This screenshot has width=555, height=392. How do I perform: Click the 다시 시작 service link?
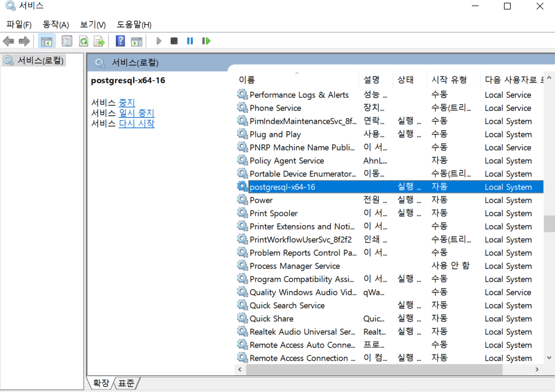(136, 124)
